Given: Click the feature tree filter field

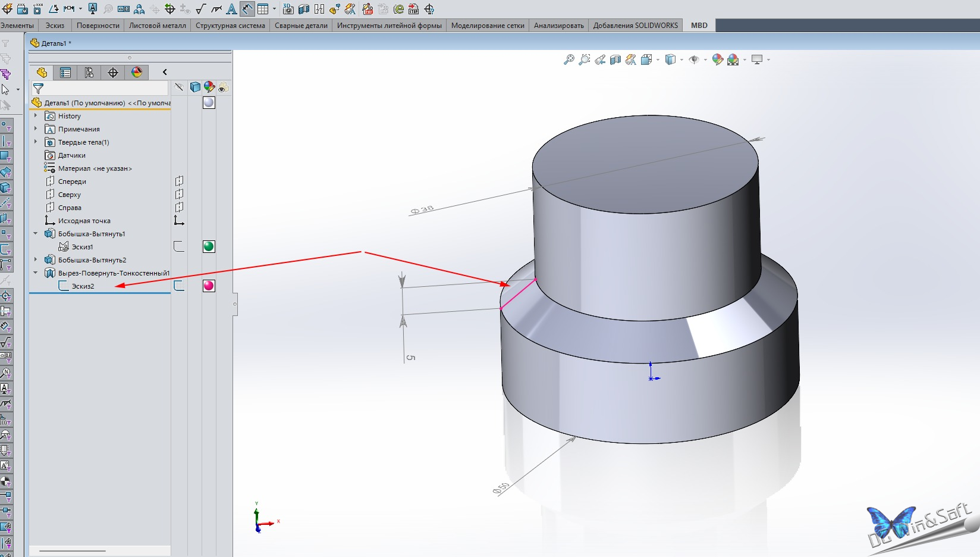Looking at the screenshot, I should click(x=100, y=88).
